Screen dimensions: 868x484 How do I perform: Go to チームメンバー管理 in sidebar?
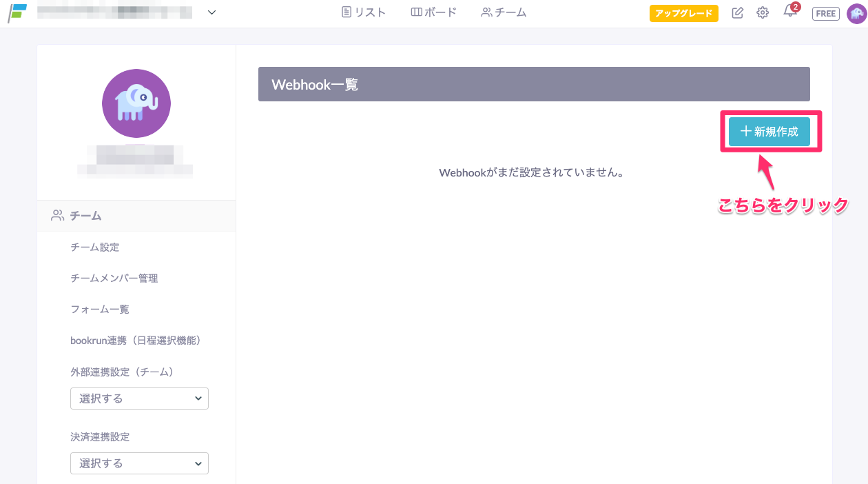pos(114,278)
